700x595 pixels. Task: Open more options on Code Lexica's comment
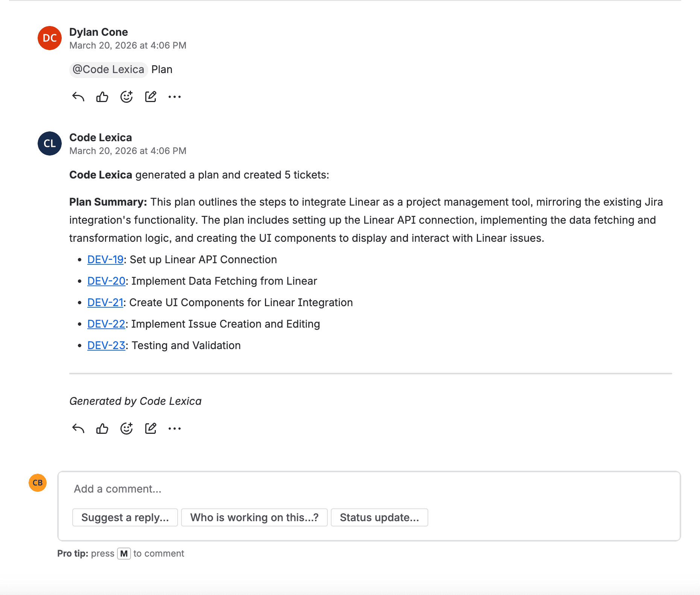point(175,428)
